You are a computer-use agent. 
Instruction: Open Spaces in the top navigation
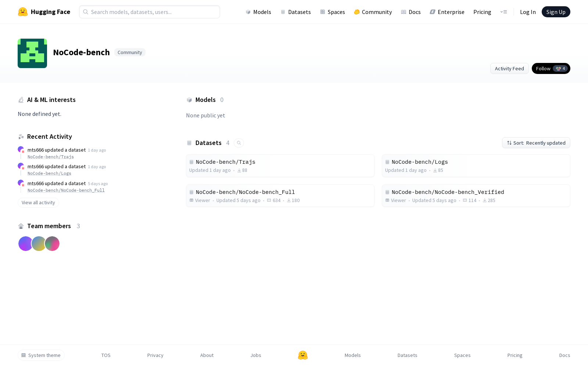point(332,12)
